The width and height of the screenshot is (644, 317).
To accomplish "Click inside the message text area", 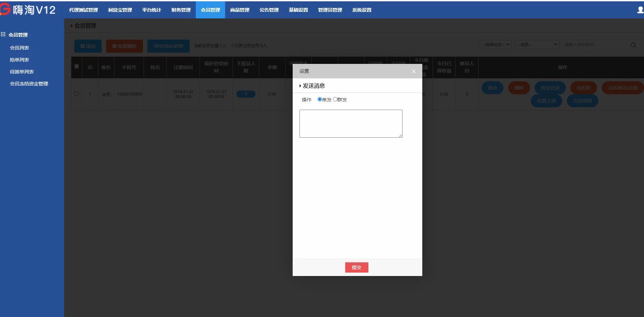I will click(351, 124).
